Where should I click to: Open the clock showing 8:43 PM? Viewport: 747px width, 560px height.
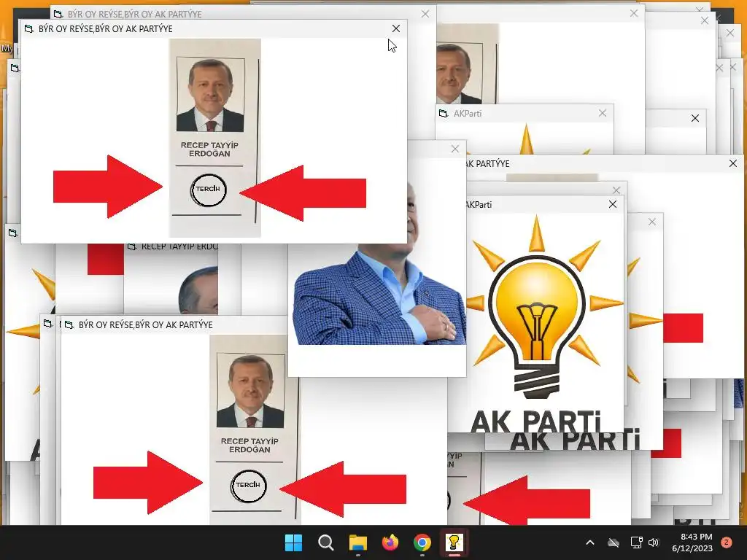tap(692, 542)
